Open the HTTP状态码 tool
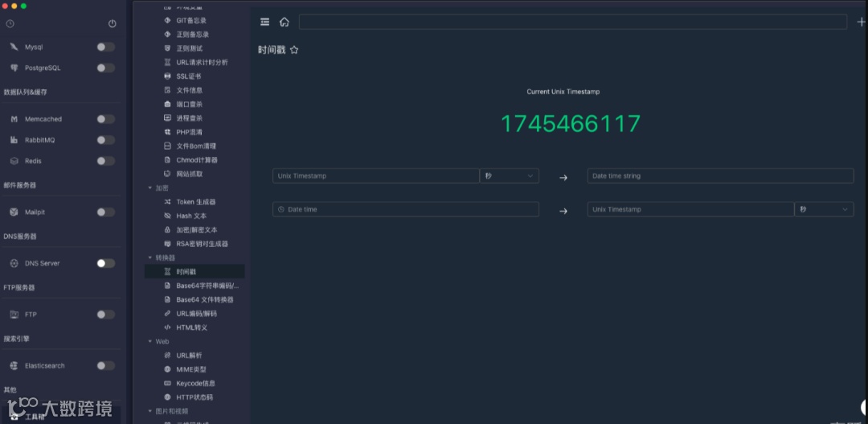 pos(194,397)
